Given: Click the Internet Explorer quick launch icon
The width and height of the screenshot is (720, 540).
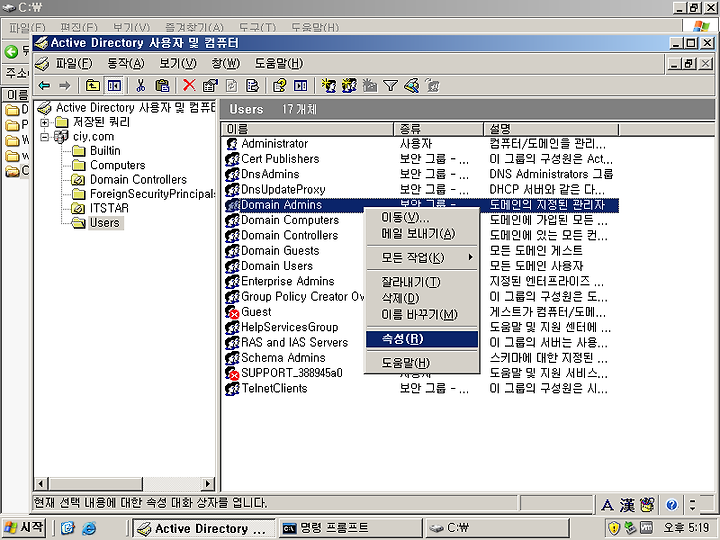Looking at the screenshot, I should click(x=89, y=528).
